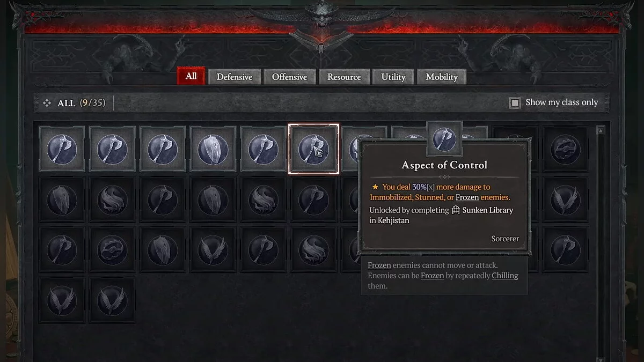Switch to the Resource tab
The height and width of the screenshot is (362, 644).
click(x=344, y=77)
